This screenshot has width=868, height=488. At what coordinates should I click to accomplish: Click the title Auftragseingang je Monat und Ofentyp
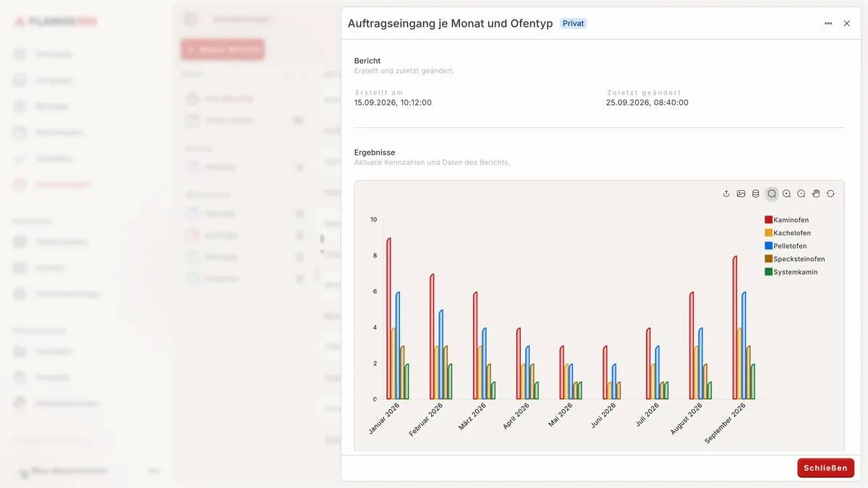point(451,23)
